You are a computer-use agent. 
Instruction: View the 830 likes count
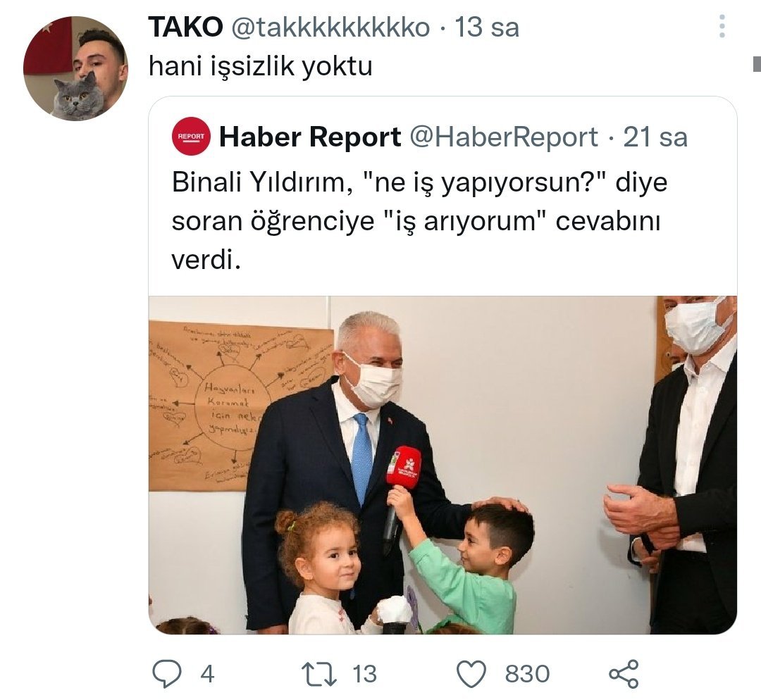click(x=528, y=674)
